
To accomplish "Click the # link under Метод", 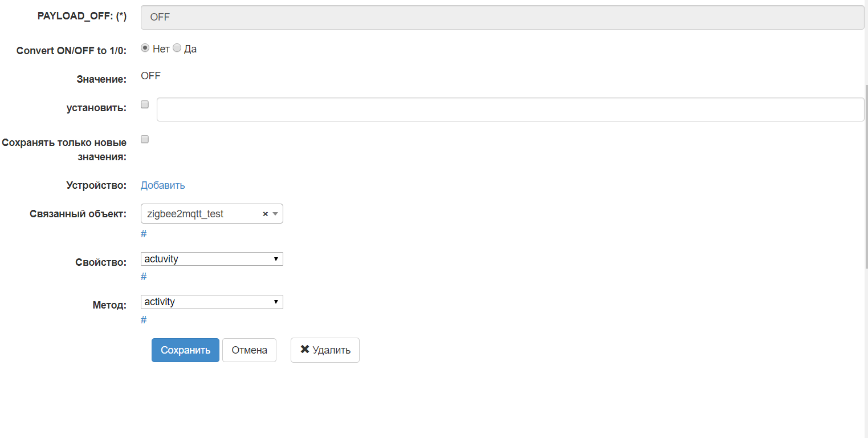I will tap(144, 320).
